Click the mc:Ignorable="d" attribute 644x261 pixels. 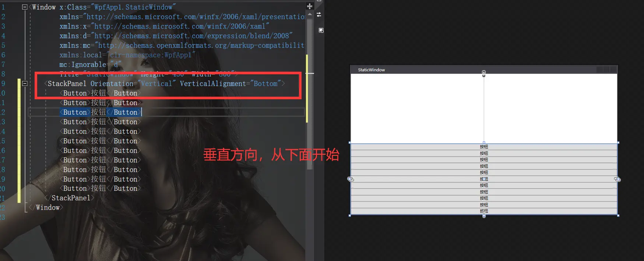pos(90,64)
